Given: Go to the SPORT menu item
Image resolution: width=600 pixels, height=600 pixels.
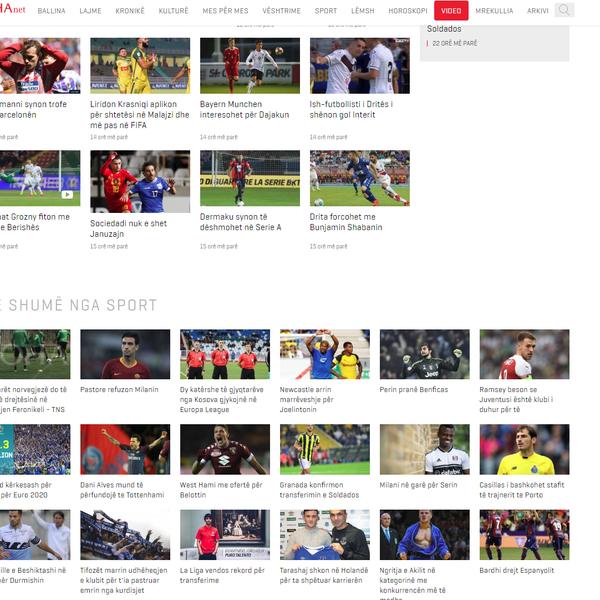Looking at the screenshot, I should (326, 10).
